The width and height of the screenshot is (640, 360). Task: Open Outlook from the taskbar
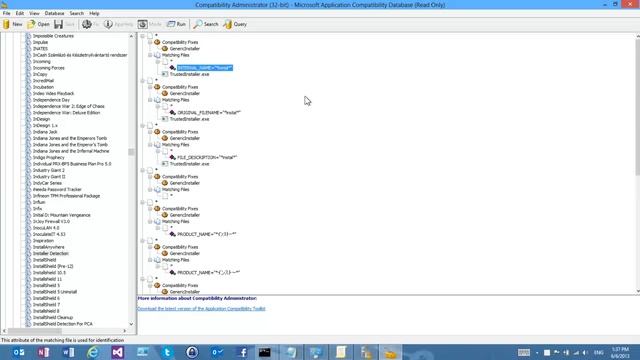(x=19, y=352)
